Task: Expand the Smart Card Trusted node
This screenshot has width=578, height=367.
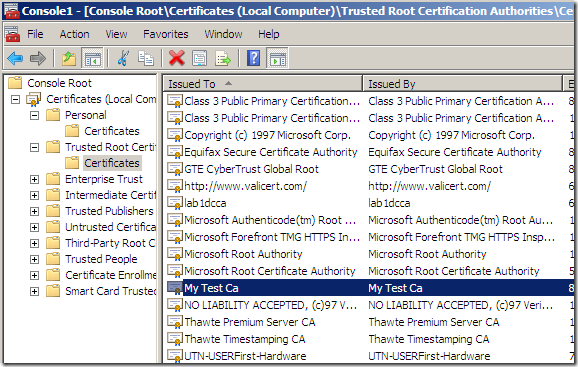Action: click(x=34, y=291)
